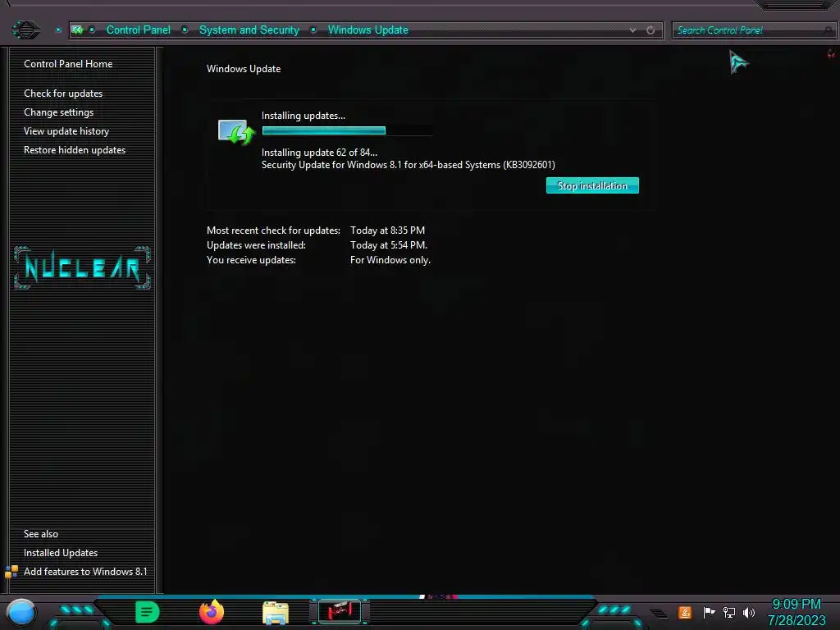This screenshot has height=630, width=840.
Task: Open Control Panel Home link
Action: (68, 64)
